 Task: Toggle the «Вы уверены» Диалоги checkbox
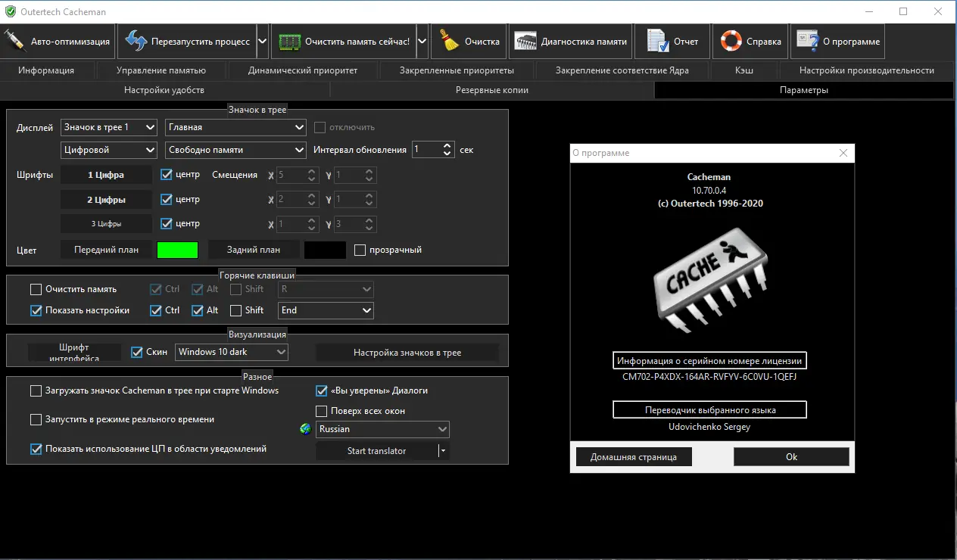tap(321, 391)
